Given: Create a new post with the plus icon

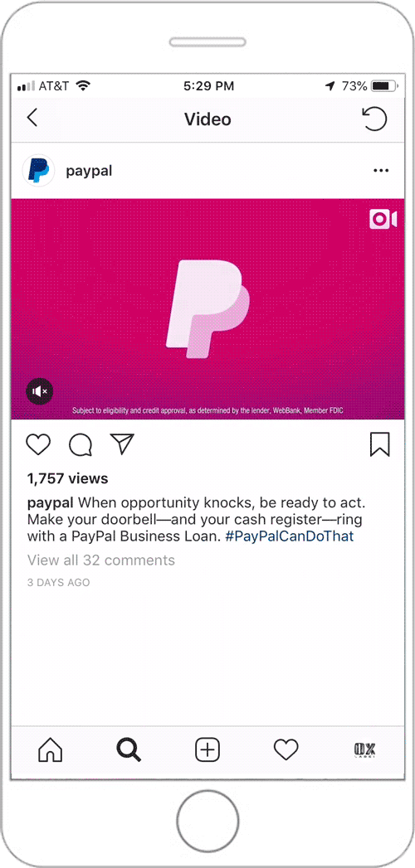Looking at the screenshot, I should coord(207,750).
